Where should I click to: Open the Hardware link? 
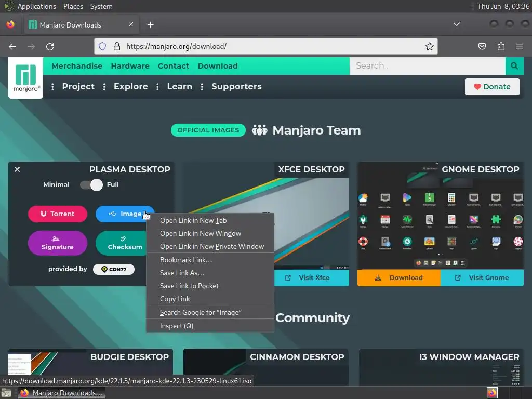(x=130, y=66)
